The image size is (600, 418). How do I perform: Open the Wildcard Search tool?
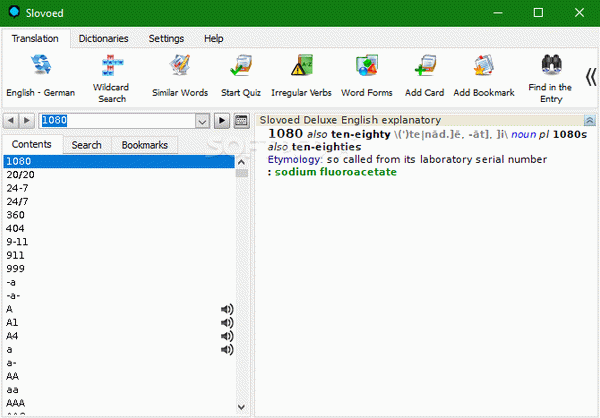click(x=110, y=68)
